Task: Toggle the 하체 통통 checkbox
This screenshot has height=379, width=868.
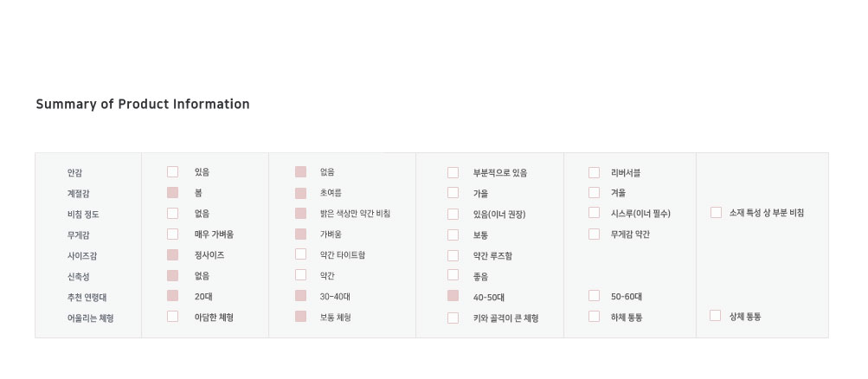Action: 595,317
